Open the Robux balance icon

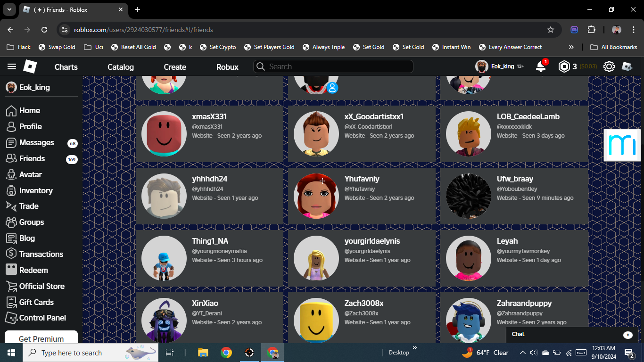[x=564, y=66]
